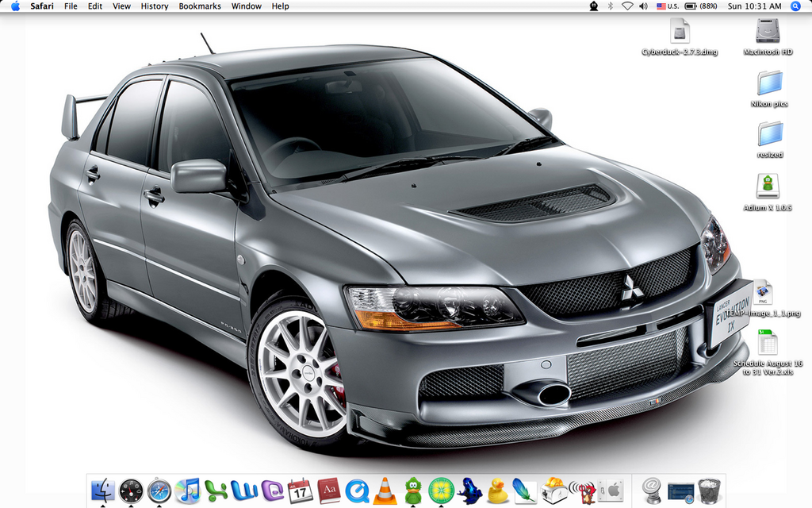Image resolution: width=812 pixels, height=508 pixels.
Task: Open Toast Titanium toaster icon
Action: (554, 491)
